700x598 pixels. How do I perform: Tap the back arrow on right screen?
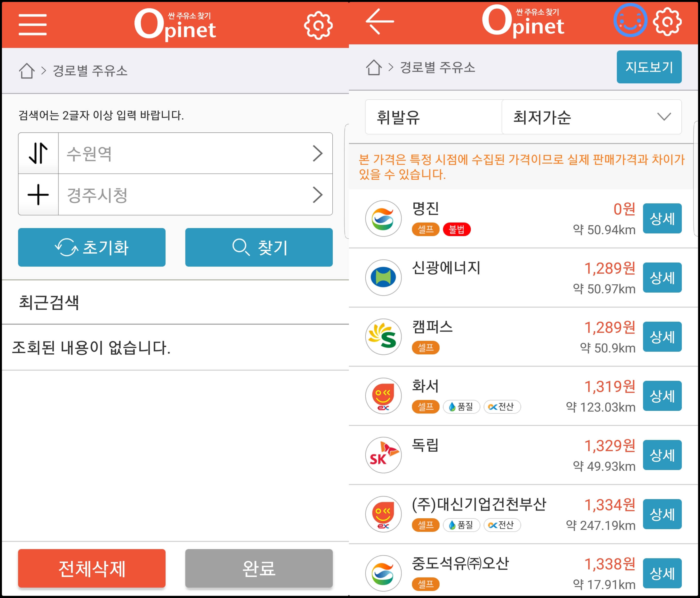pos(380,22)
